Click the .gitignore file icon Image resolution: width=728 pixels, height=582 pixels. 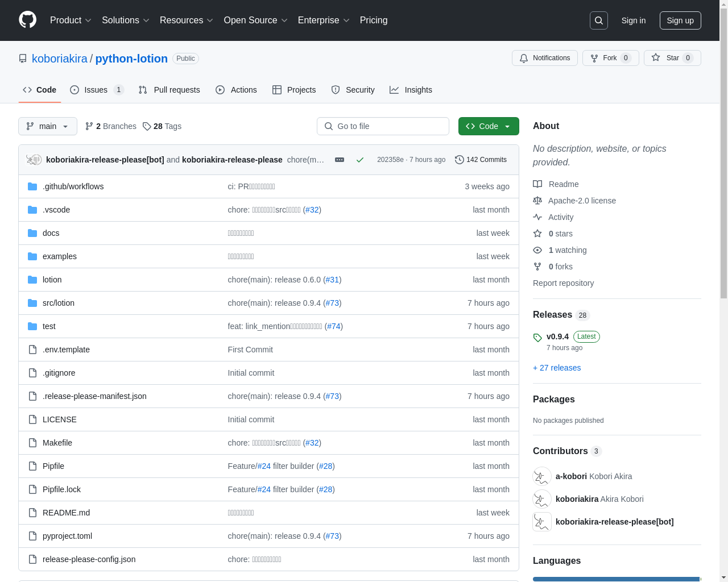pos(32,373)
